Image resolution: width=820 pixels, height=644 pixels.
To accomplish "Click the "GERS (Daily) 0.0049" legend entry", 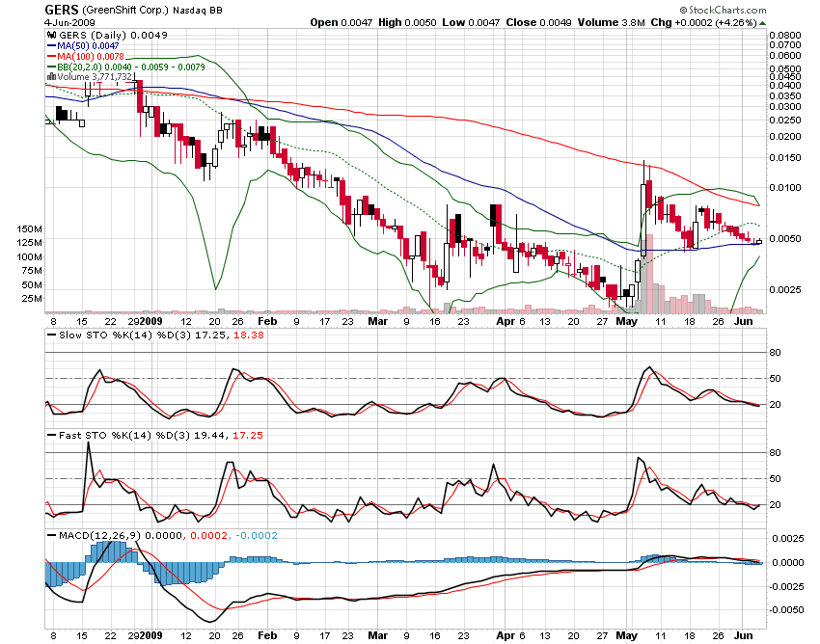I will pyautogui.click(x=113, y=35).
